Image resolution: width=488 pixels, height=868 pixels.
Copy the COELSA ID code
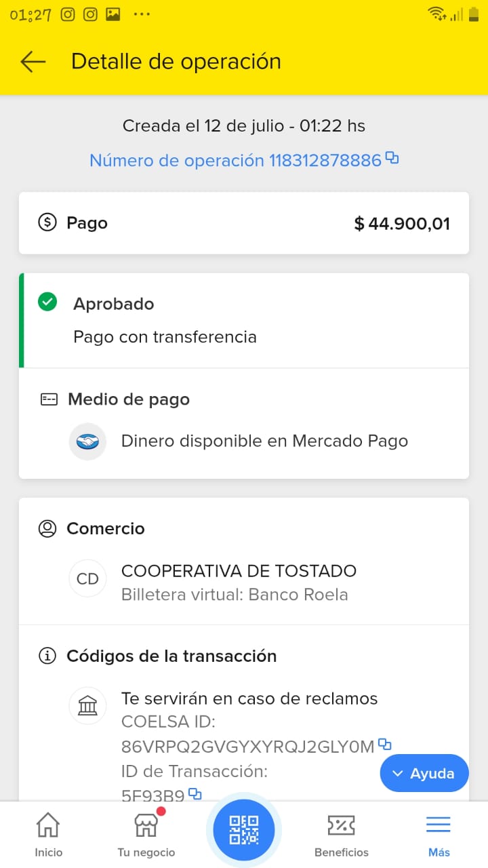(385, 745)
